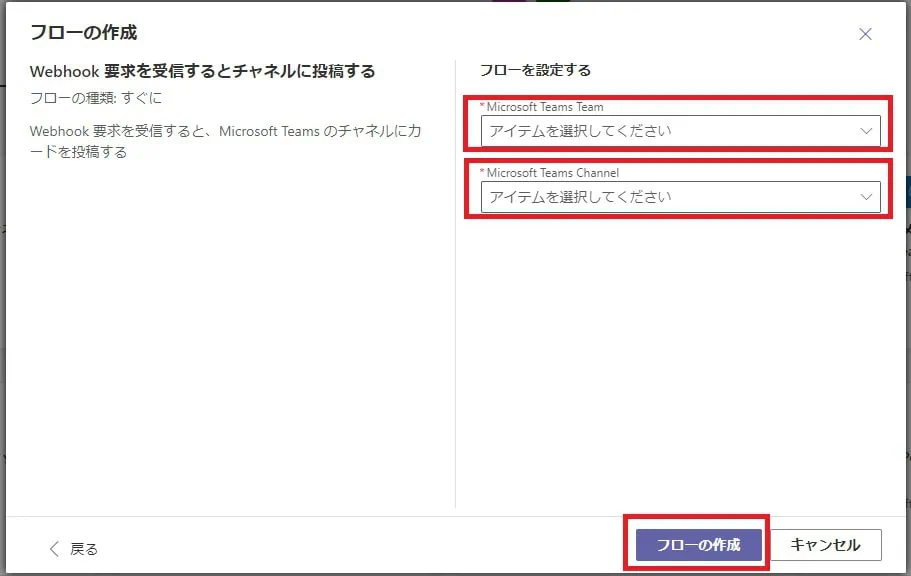The width and height of the screenshot is (911, 576).
Task: Click the X icon in the dialog corner
Action: (866, 33)
